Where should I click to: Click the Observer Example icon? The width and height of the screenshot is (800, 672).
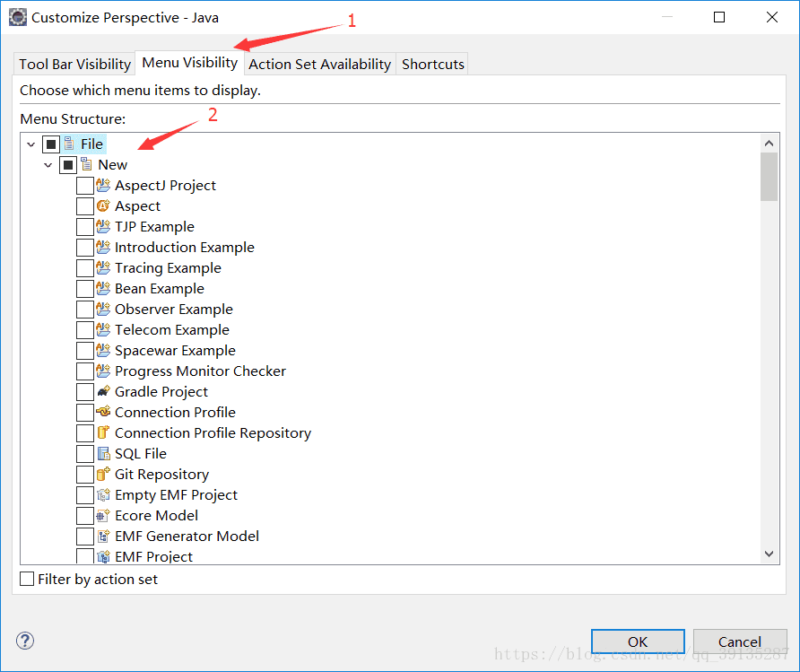pyautogui.click(x=103, y=310)
